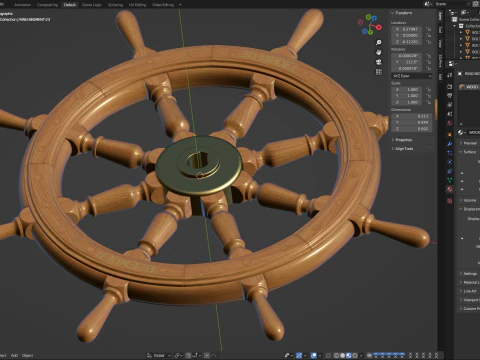
Task: Open the XYZ Euler rotation mode dropdown
Action: click(412, 76)
